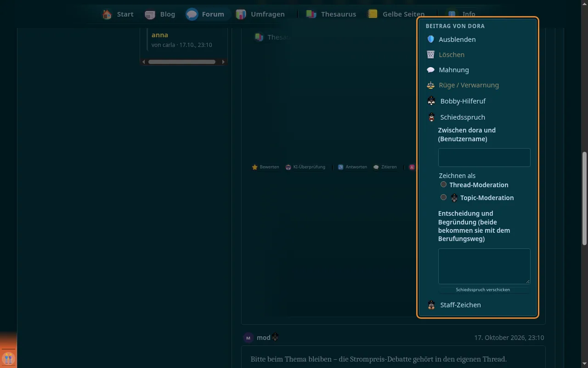Click the page vertical scrollbar thumb
Viewport: 588px width, 368px height.
[x=584, y=199]
